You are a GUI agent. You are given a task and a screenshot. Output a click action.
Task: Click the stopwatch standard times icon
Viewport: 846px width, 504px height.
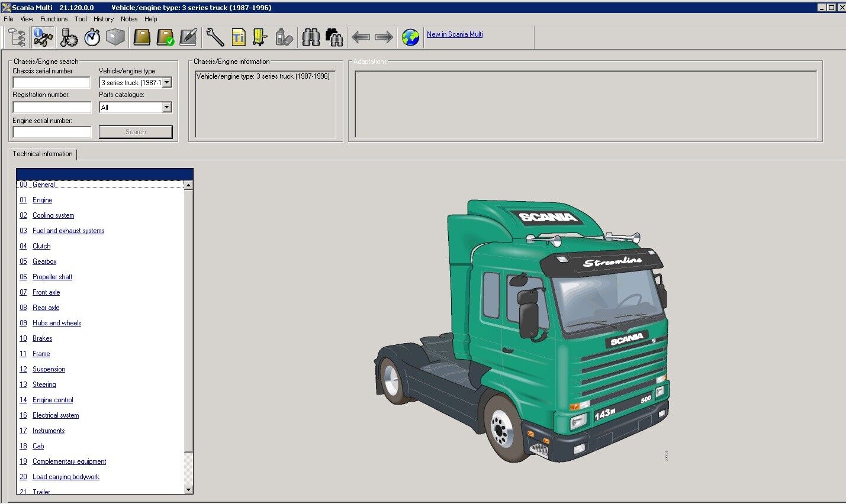coord(92,38)
